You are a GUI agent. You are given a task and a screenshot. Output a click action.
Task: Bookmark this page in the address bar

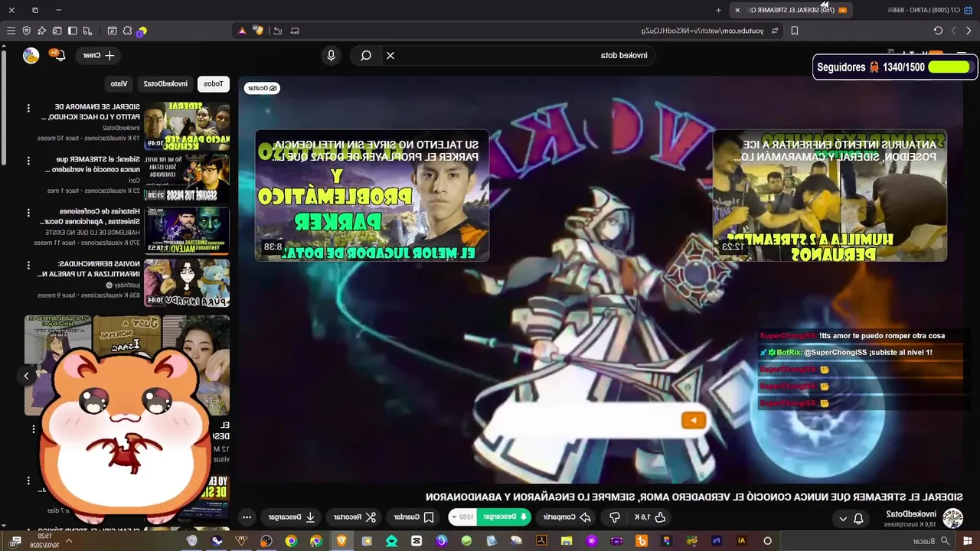point(795,31)
